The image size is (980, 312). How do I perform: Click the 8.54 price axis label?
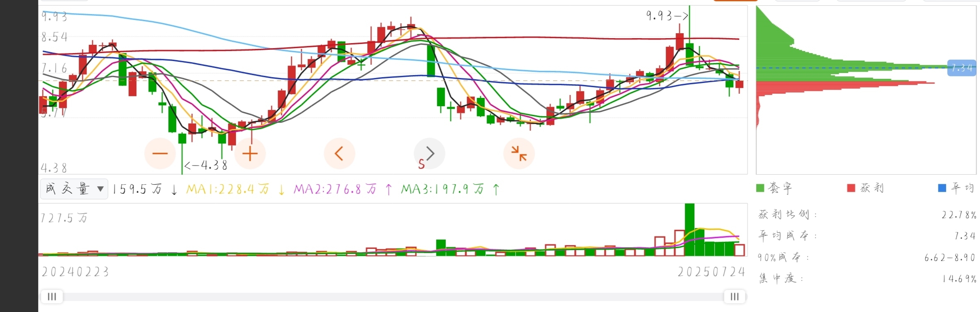(x=55, y=37)
